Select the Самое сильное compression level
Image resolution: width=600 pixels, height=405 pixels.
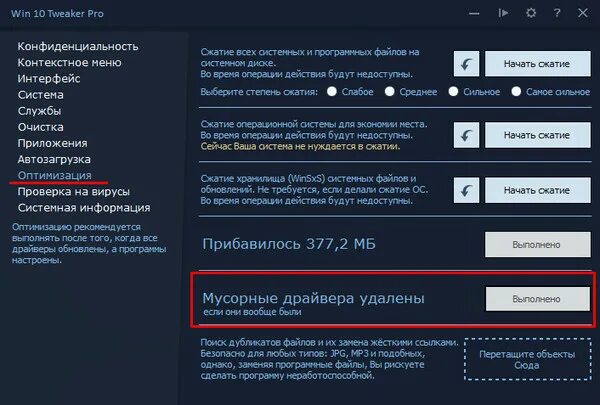[x=516, y=91]
